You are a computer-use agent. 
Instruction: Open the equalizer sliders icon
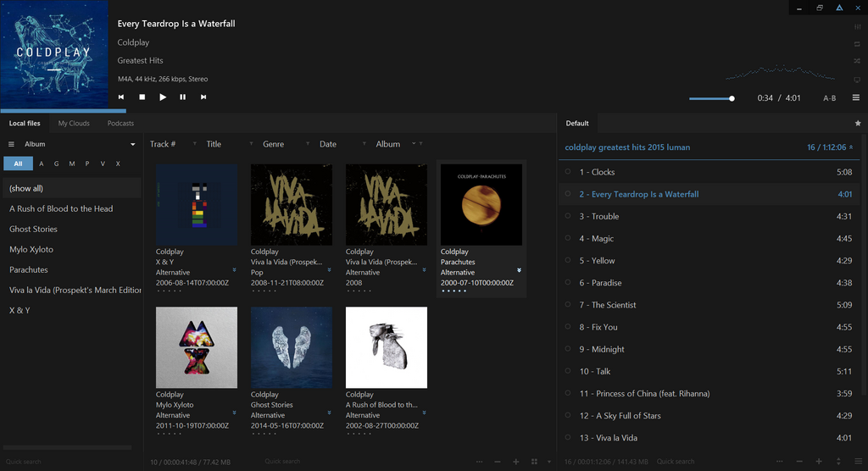[x=858, y=26]
